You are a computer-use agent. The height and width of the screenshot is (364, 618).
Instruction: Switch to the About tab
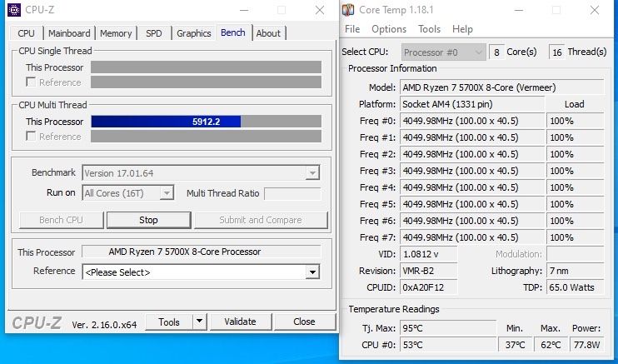point(268,33)
